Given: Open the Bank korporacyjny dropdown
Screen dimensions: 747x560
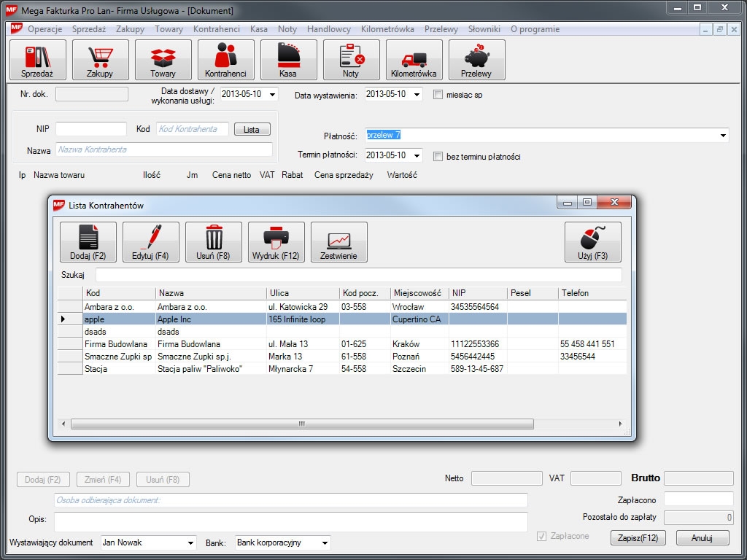Looking at the screenshot, I should 325,542.
